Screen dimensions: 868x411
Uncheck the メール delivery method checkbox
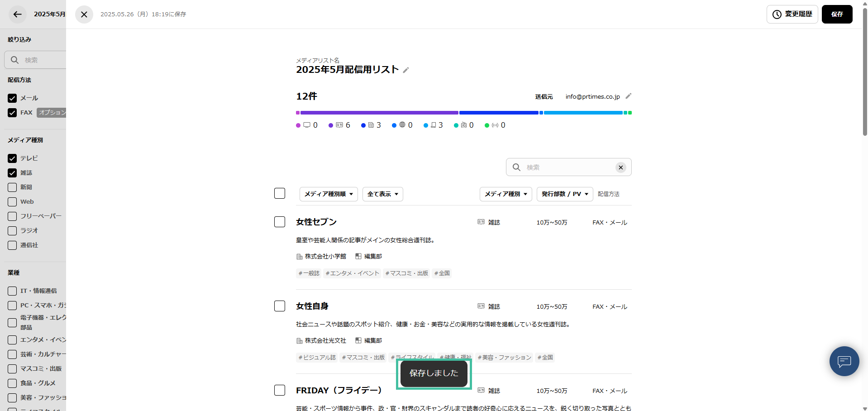pos(12,98)
